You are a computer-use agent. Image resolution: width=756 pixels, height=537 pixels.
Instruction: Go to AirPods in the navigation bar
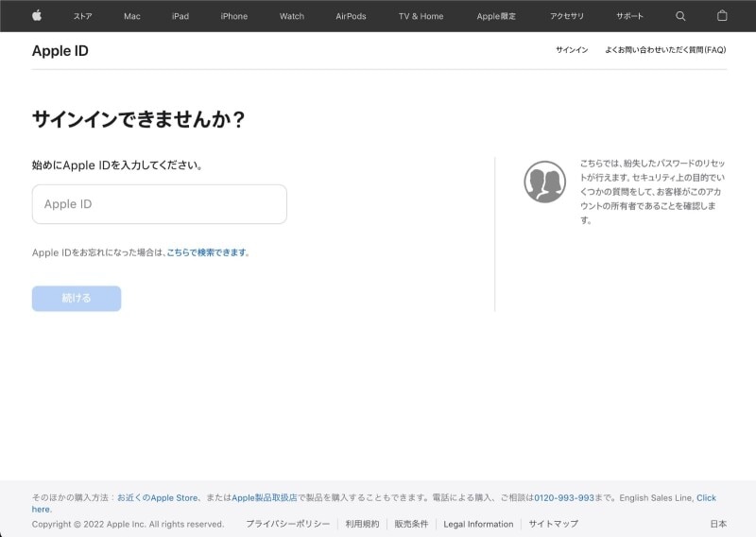[x=351, y=16]
